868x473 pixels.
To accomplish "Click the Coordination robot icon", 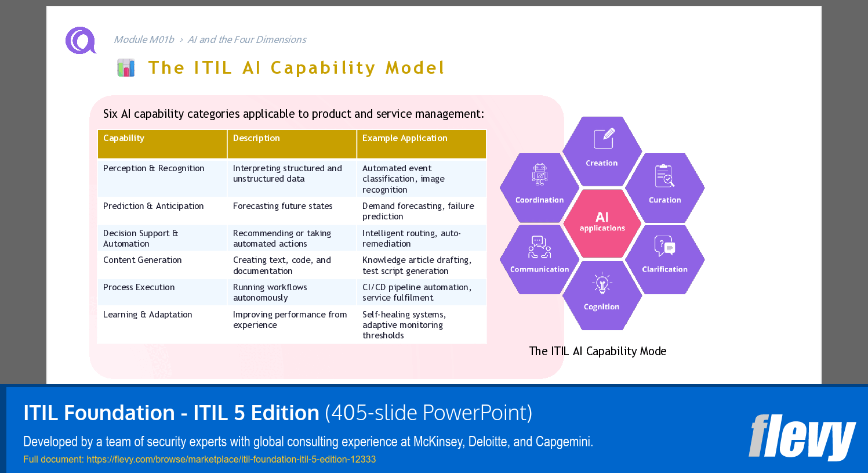I will 540,174.
